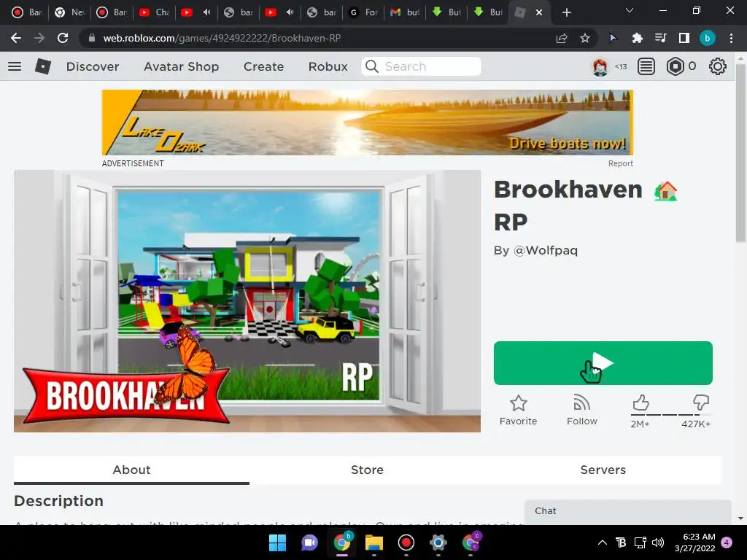
Task: Open the media control playlist icon
Action: [660, 38]
